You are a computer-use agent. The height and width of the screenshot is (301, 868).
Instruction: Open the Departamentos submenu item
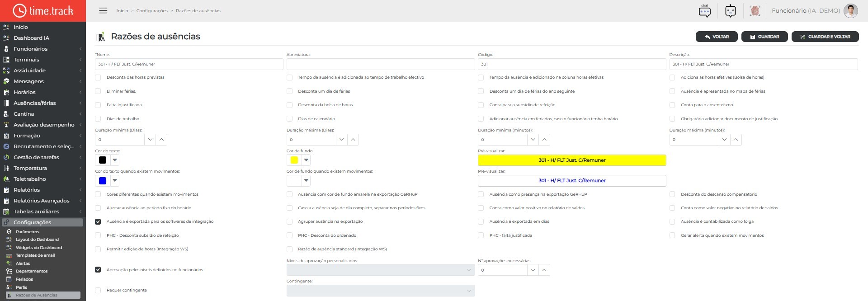[32, 271]
